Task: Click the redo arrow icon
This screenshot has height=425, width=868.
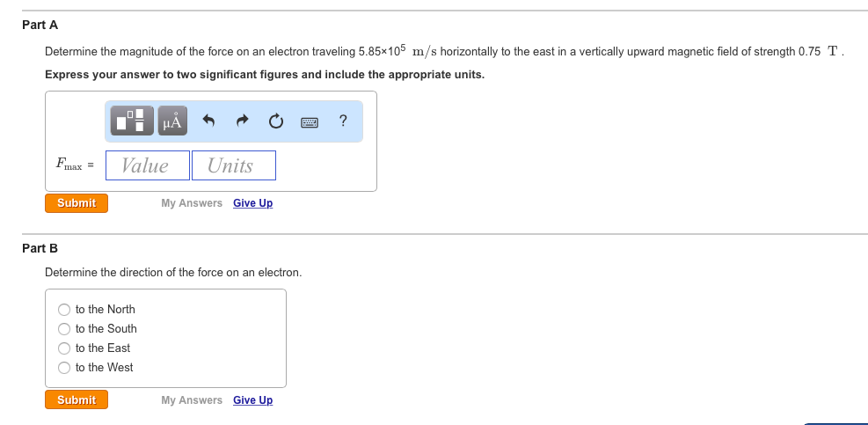Action: point(242,121)
